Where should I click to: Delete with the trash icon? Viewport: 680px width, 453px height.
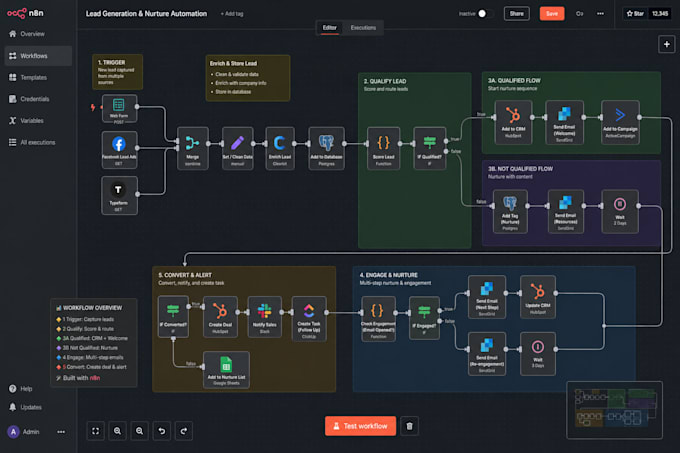(x=409, y=426)
